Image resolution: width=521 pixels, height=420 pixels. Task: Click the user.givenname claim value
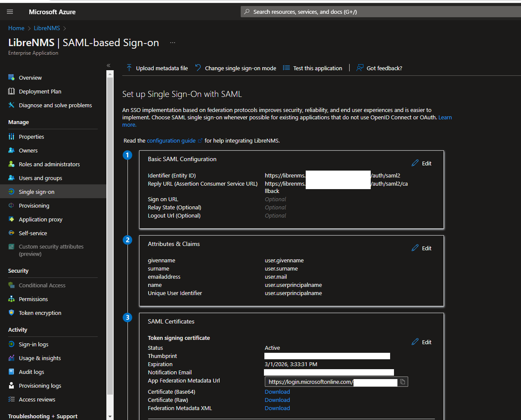284,260
